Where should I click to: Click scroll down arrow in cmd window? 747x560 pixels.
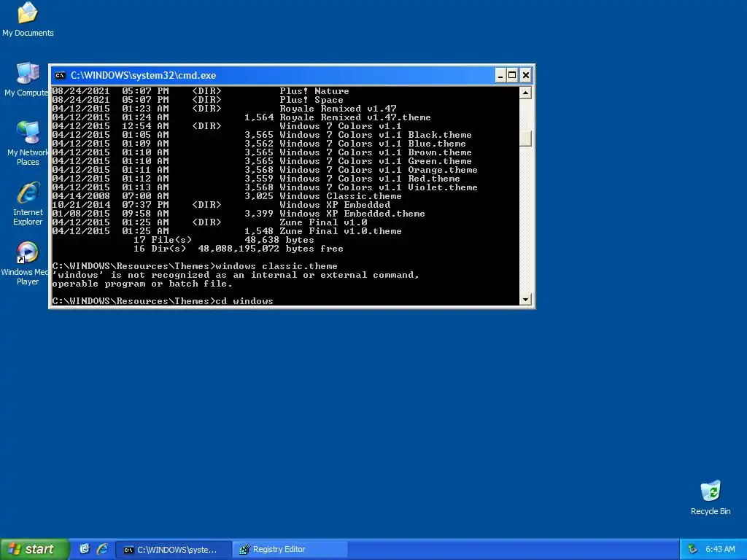click(525, 300)
